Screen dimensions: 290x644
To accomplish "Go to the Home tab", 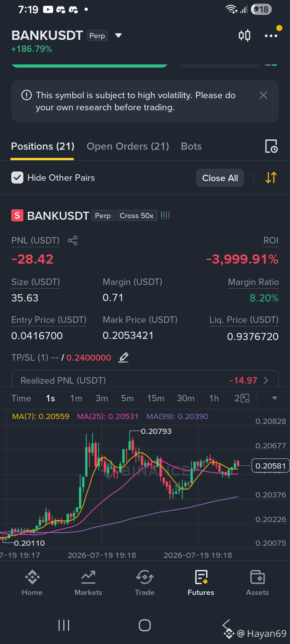I will point(32,583).
